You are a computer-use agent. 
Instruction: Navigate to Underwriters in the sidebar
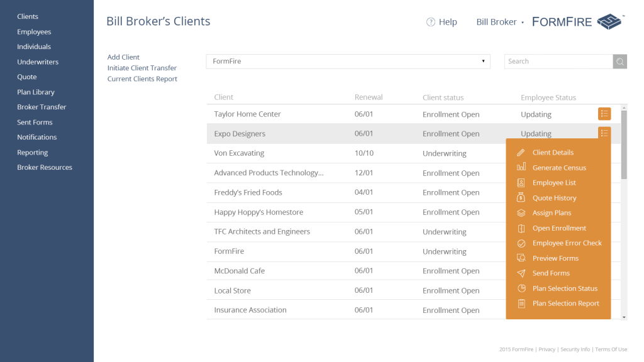[x=38, y=62]
